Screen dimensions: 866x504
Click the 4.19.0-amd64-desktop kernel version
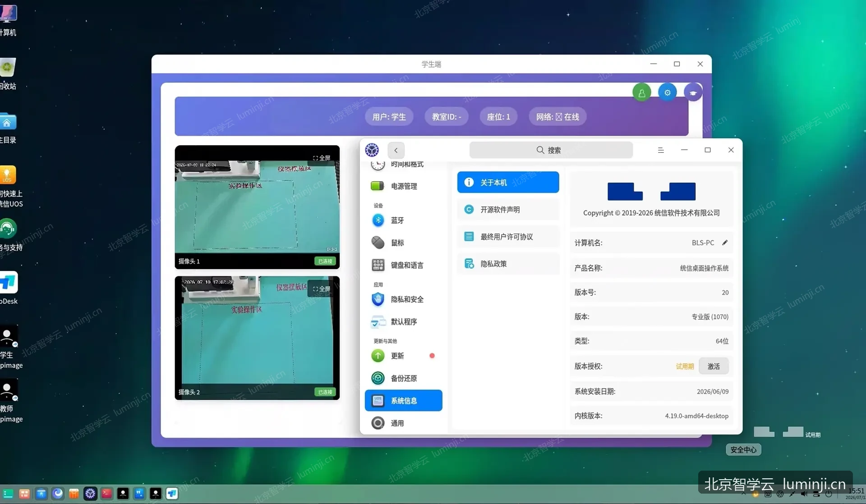click(x=696, y=416)
